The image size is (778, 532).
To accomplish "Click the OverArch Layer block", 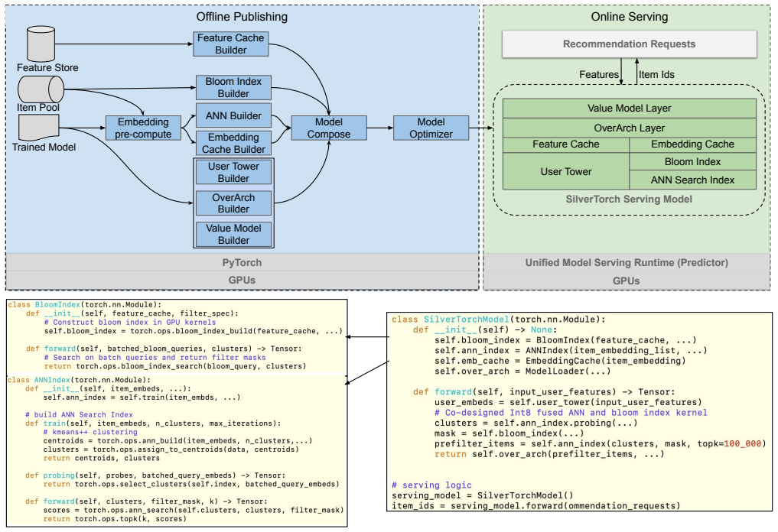I will (x=629, y=128).
